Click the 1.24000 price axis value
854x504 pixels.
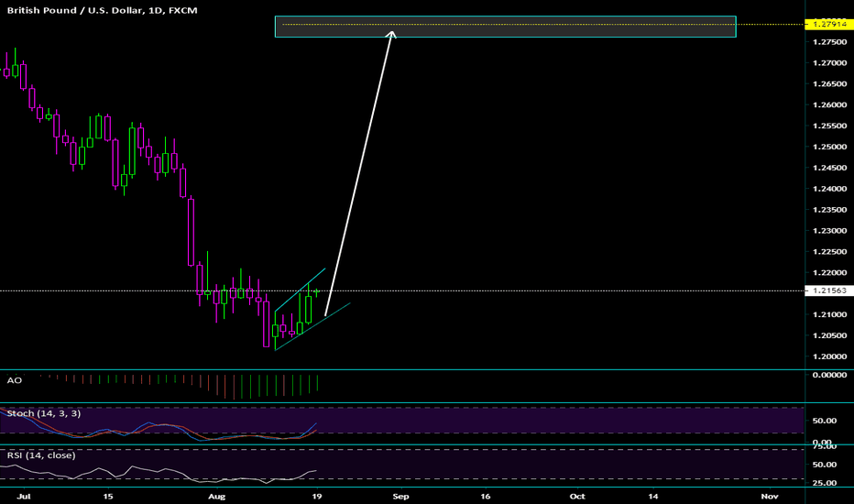click(x=829, y=189)
